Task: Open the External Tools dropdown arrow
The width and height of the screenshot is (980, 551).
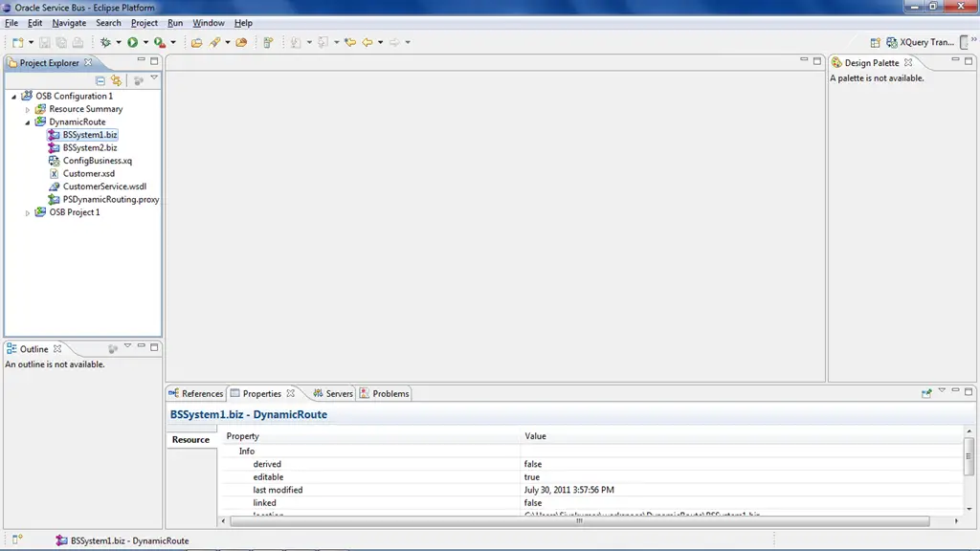Action: 173,42
